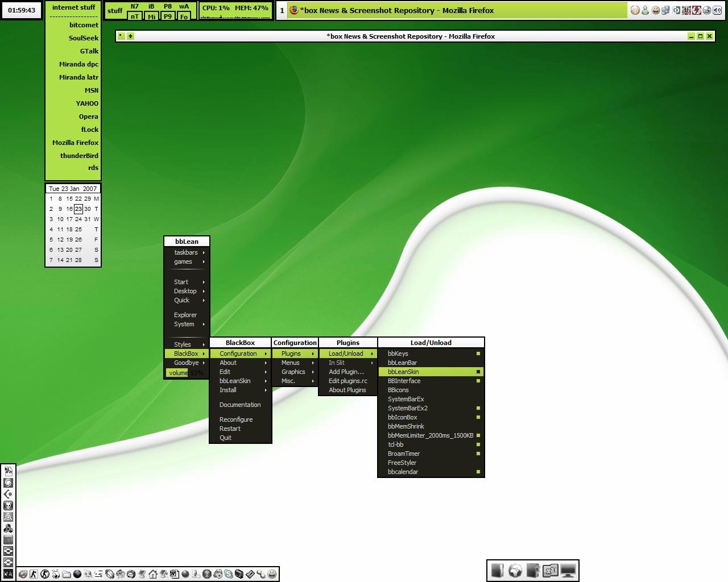The image size is (728, 582).
Task: Choose Reconfigure from the BlackBox menu
Action: (x=240, y=419)
